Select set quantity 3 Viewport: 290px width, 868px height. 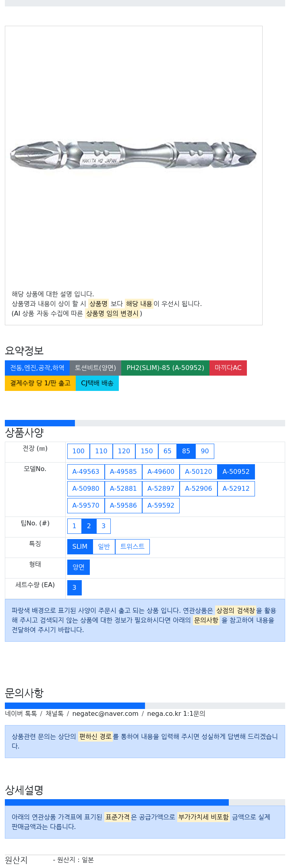(x=75, y=588)
